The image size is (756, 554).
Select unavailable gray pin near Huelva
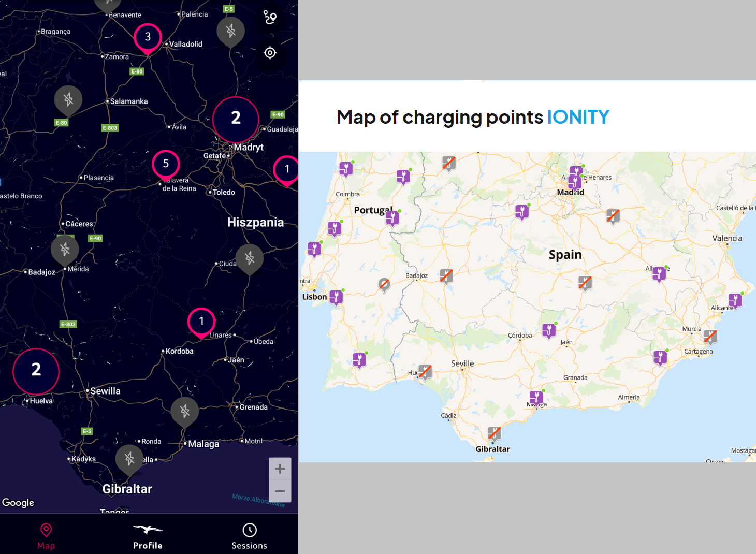click(425, 372)
